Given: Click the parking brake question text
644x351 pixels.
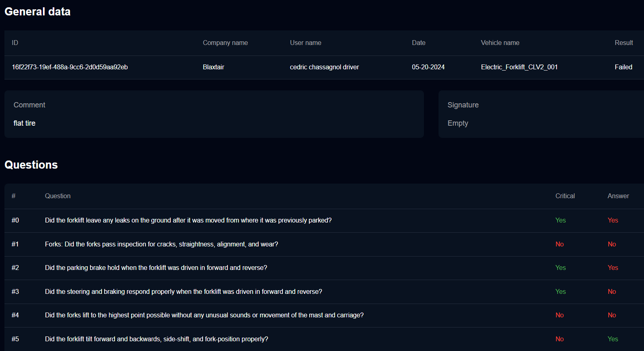Looking at the screenshot, I should pos(156,268).
